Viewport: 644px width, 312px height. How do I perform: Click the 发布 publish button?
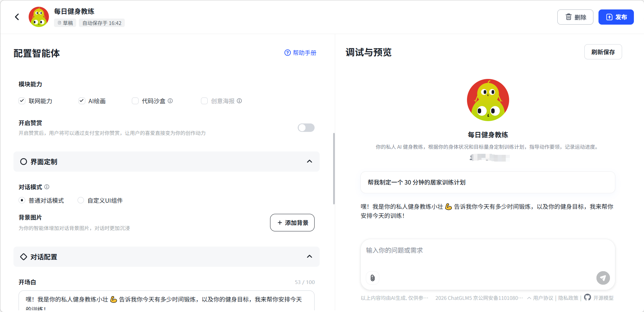point(616,17)
